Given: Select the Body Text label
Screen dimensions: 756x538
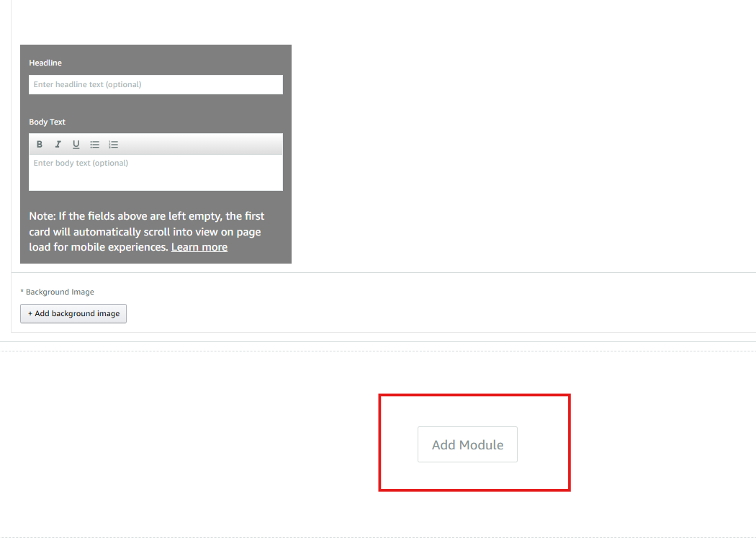Looking at the screenshot, I should (48, 122).
